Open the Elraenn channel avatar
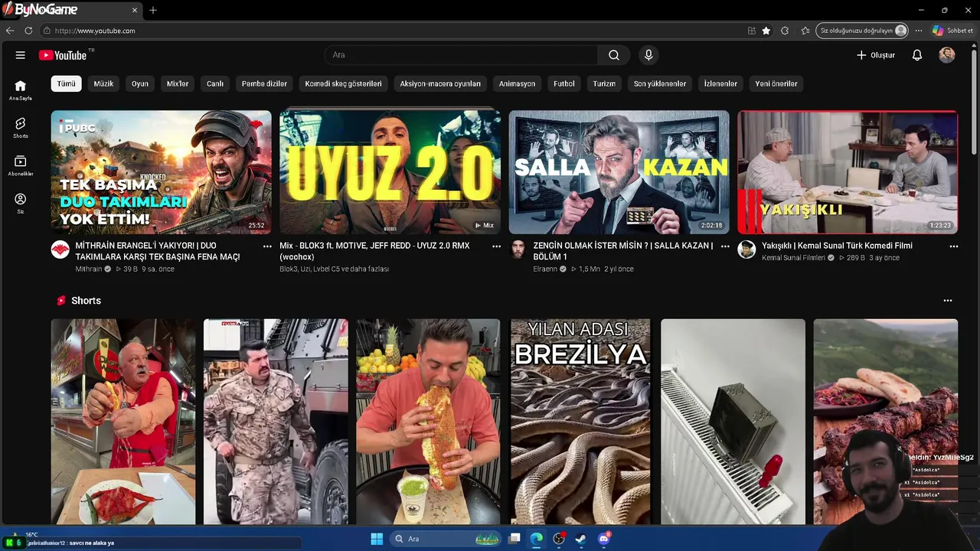980x551 pixels. pyautogui.click(x=518, y=249)
